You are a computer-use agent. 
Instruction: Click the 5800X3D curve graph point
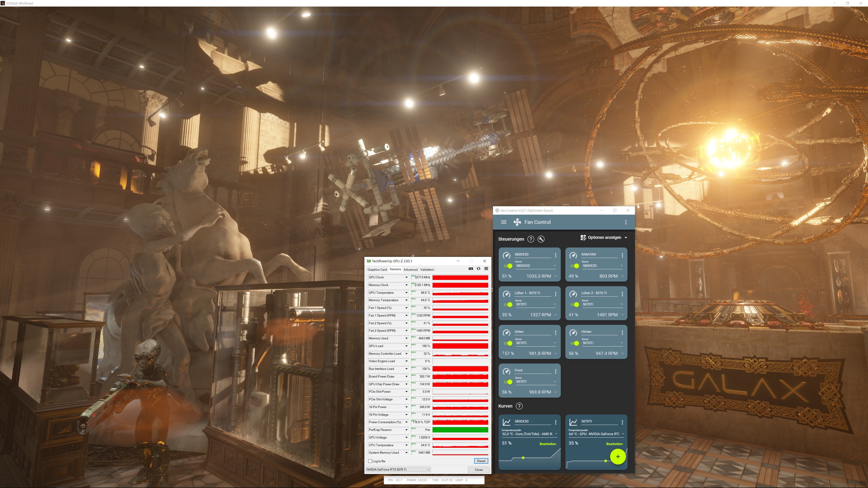coord(523,458)
